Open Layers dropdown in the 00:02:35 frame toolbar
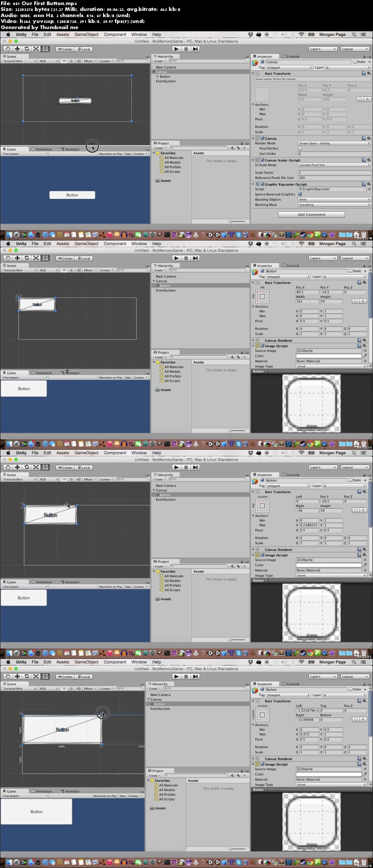 [323, 258]
